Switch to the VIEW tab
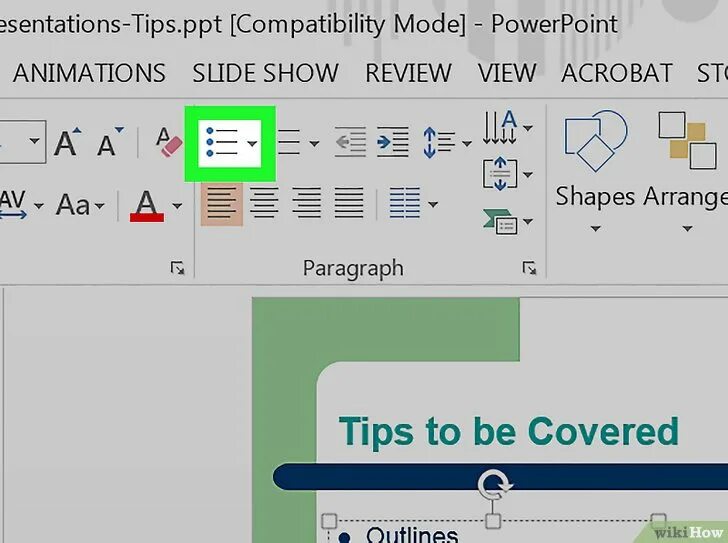728x543 pixels. coord(507,73)
